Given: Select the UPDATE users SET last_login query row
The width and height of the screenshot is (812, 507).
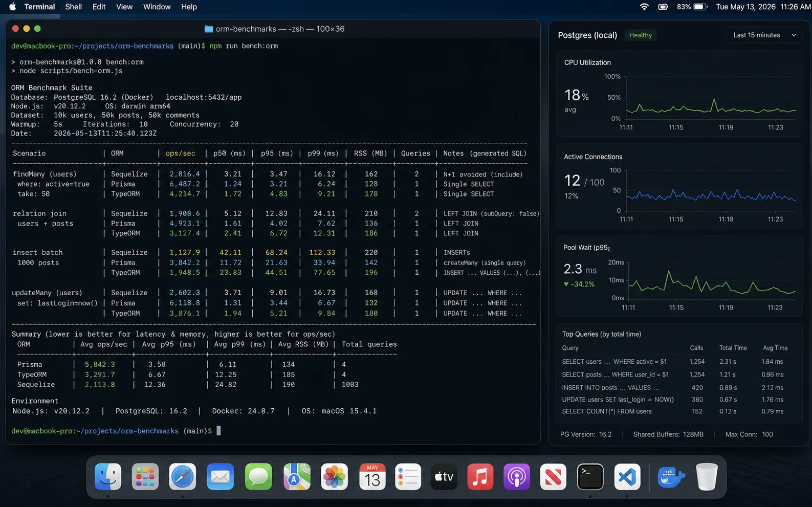Looking at the screenshot, I should pyautogui.click(x=679, y=400).
